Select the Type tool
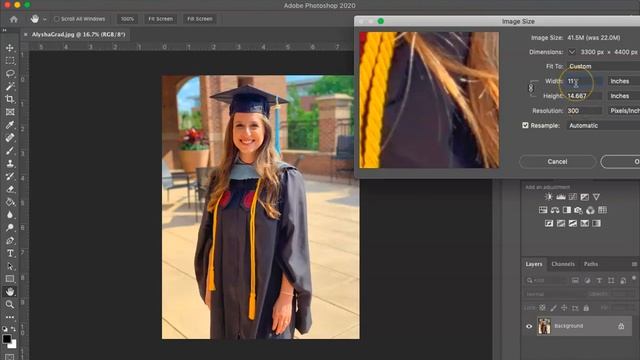640x360 pixels. [x=10, y=253]
